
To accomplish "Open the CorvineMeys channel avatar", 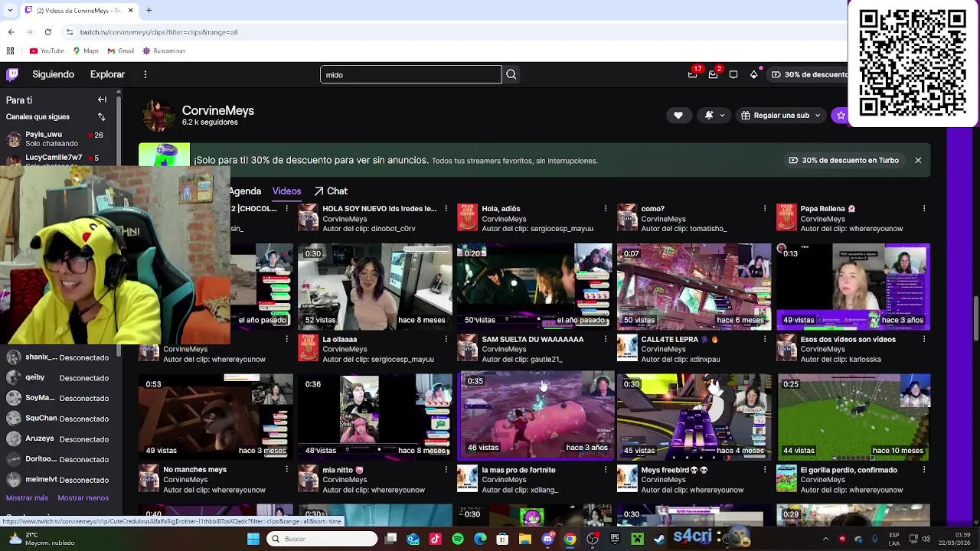I will [158, 116].
